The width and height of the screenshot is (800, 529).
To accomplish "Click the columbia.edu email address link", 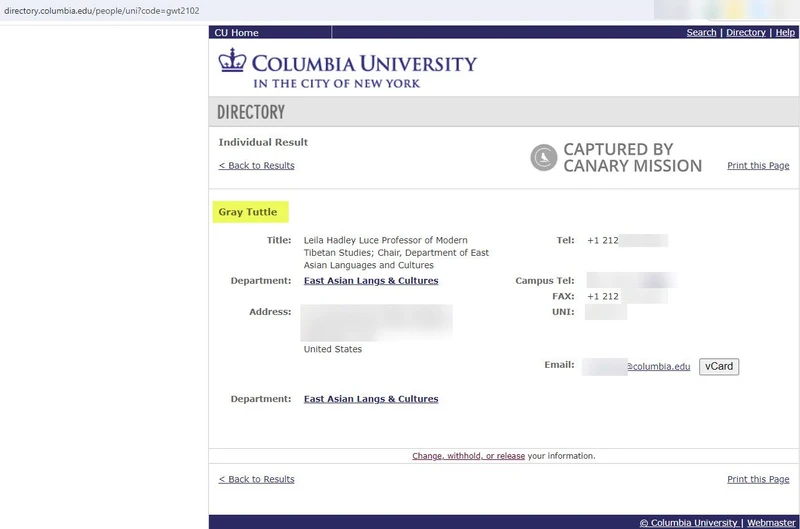I will [658, 366].
